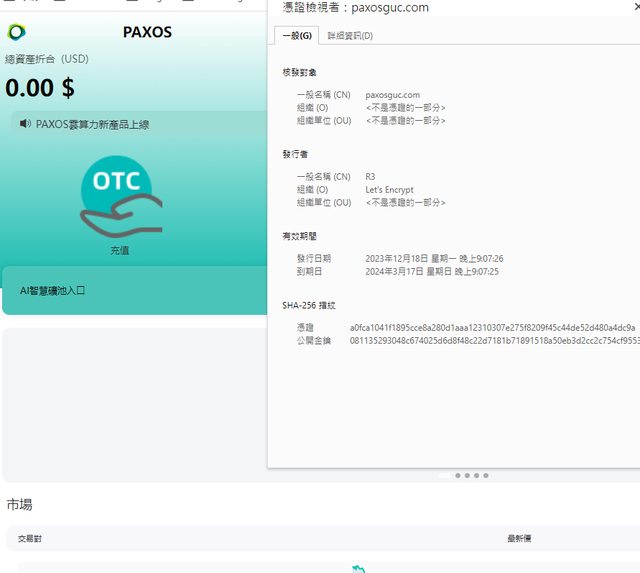The height and width of the screenshot is (573, 640).
Task: Click the paxosguc.com common name value
Action: coord(394,95)
